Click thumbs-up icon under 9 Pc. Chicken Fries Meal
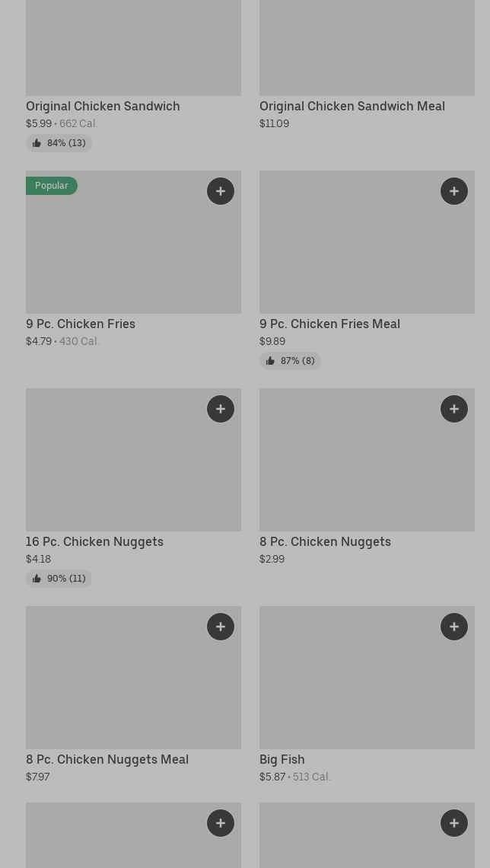 coord(270,361)
